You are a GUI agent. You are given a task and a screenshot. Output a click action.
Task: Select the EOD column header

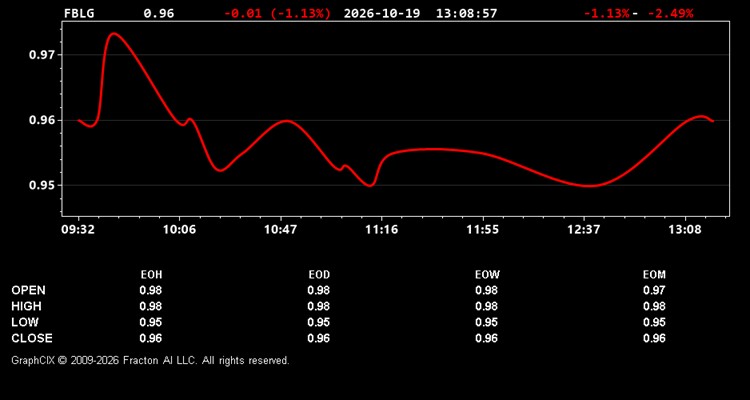[319, 275]
